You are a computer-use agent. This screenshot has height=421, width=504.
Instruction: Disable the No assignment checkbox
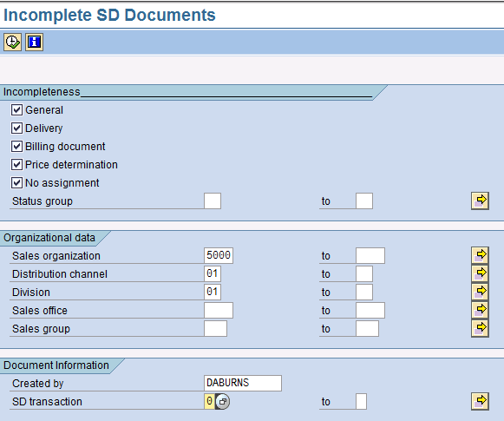[x=16, y=182]
